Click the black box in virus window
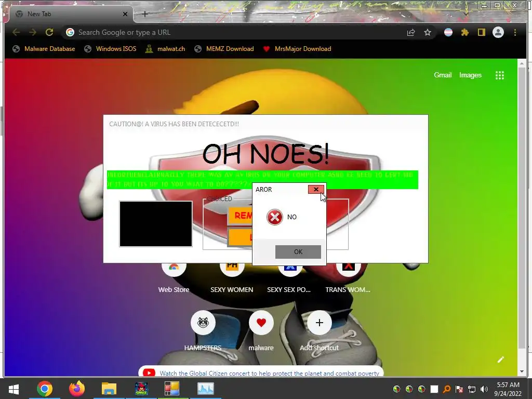 (x=156, y=224)
